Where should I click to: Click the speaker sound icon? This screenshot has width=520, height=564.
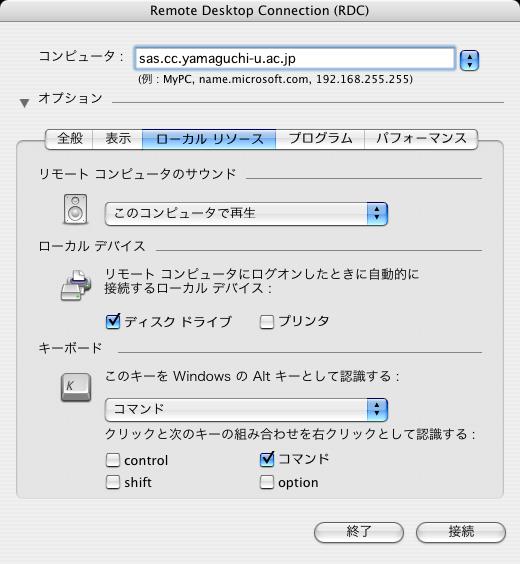click(x=76, y=209)
